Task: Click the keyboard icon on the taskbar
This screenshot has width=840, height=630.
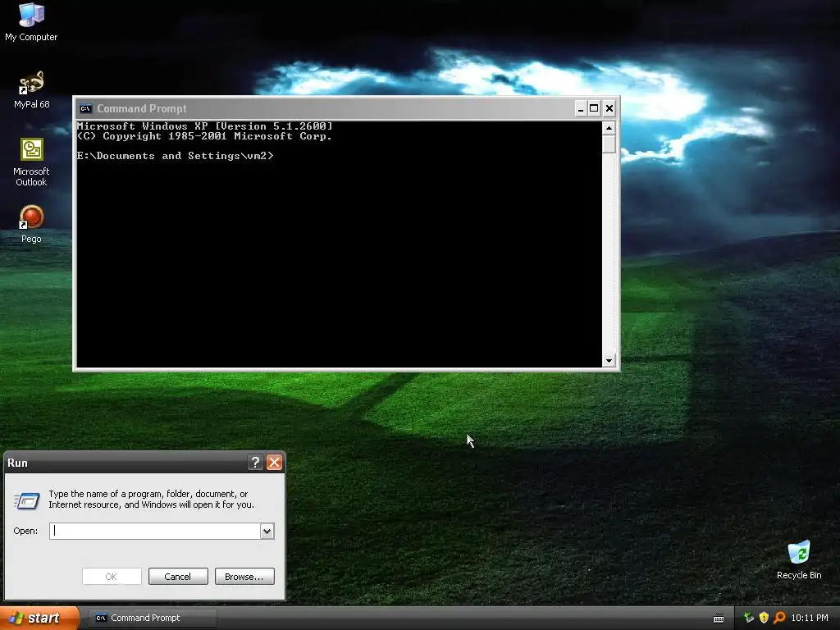Action: (x=719, y=619)
